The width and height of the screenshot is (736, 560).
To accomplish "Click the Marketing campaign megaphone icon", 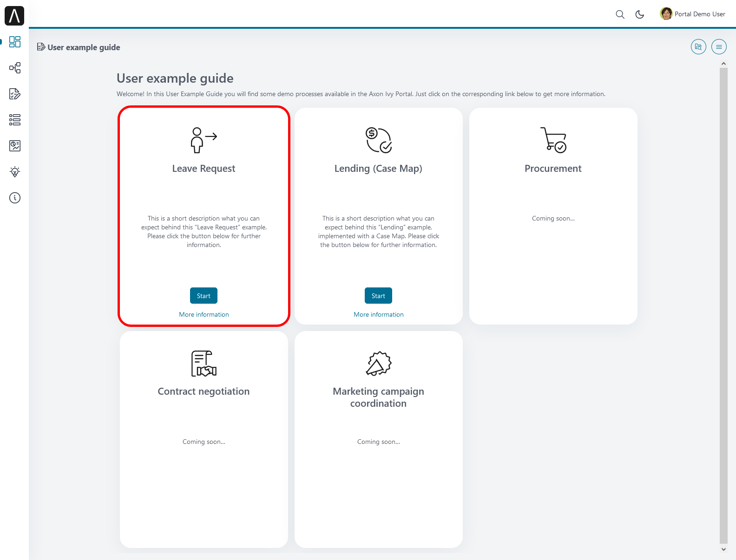I will [379, 364].
